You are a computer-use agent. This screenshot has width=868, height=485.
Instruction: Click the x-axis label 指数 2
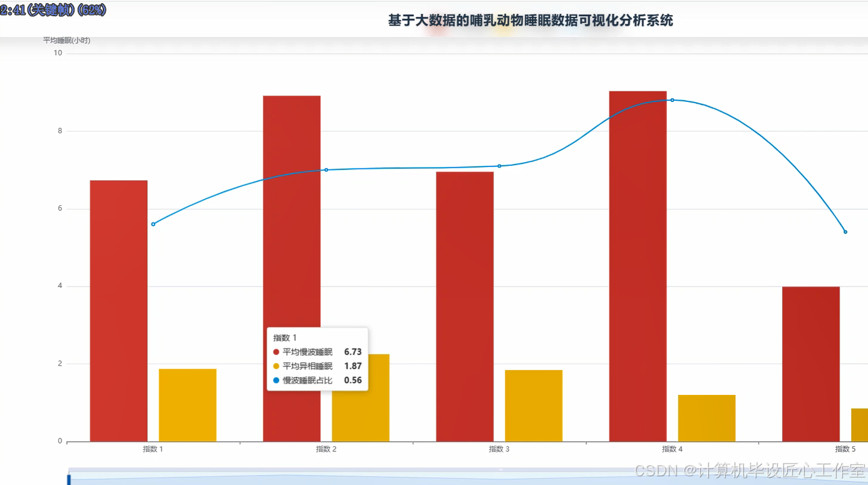coord(326,449)
